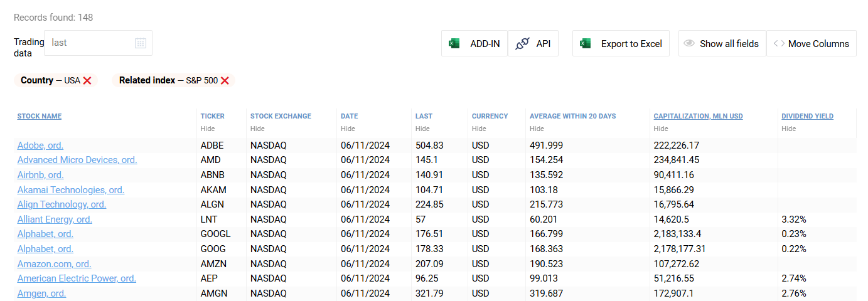This screenshot has height=301, width=868.
Task: Open Amazon.com, ord. link
Action: point(54,264)
